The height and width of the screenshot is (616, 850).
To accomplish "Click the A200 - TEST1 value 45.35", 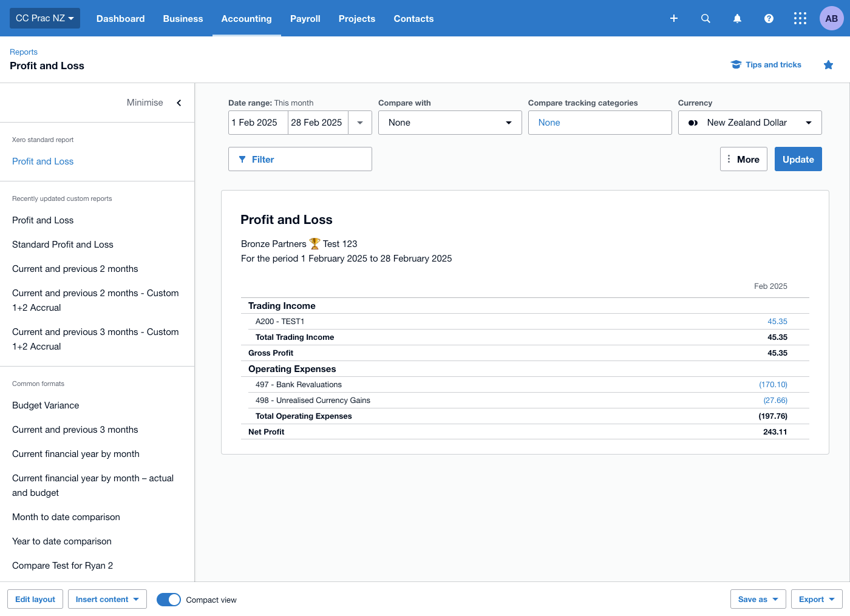I will click(x=777, y=322).
